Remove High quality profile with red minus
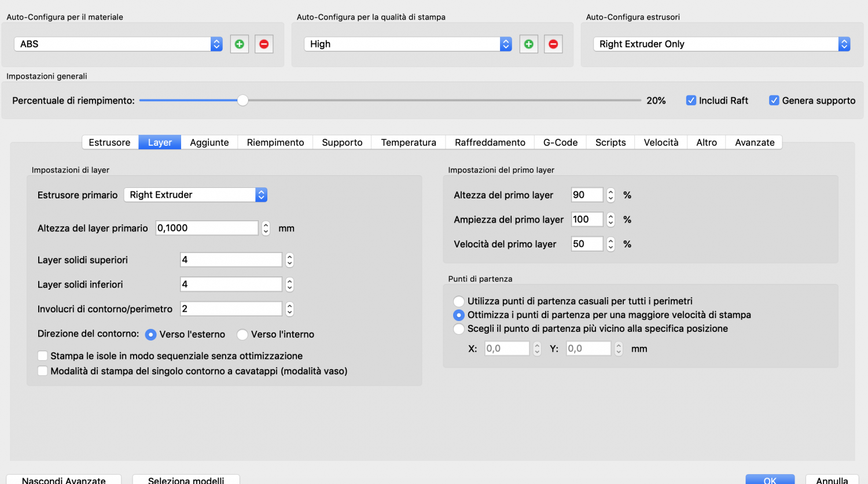 553,44
